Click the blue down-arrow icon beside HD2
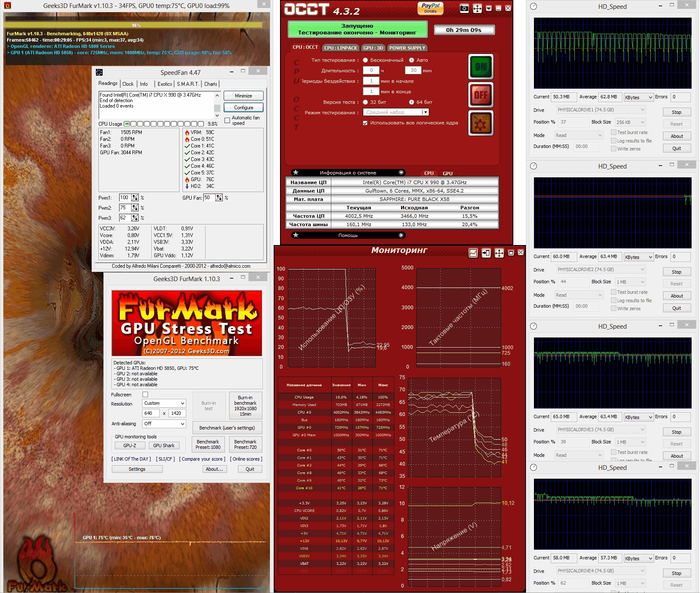 pos(187,186)
